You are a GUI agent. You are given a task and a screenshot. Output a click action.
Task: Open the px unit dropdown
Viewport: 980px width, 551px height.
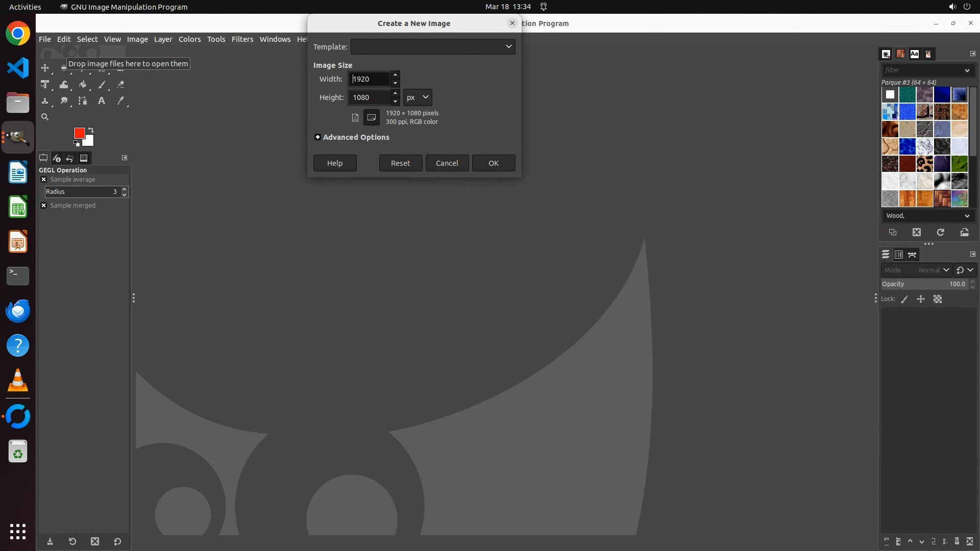(418, 97)
